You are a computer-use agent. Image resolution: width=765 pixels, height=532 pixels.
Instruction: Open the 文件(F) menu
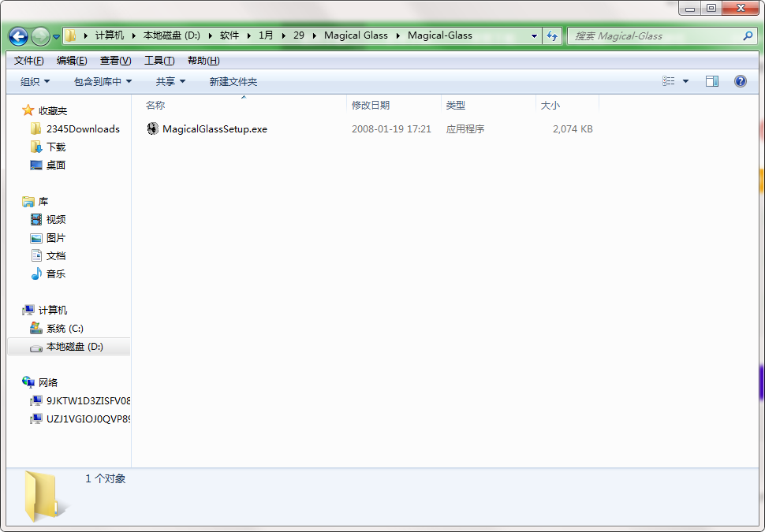(x=28, y=61)
